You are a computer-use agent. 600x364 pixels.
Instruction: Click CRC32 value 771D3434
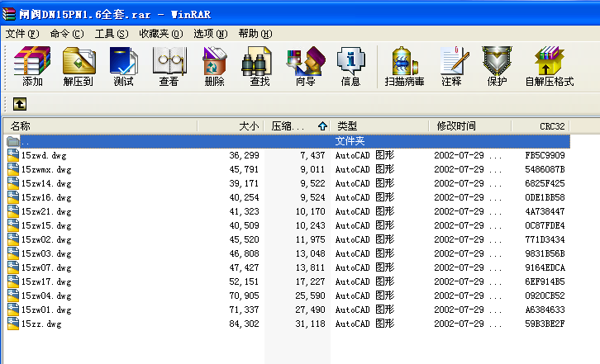(545, 239)
